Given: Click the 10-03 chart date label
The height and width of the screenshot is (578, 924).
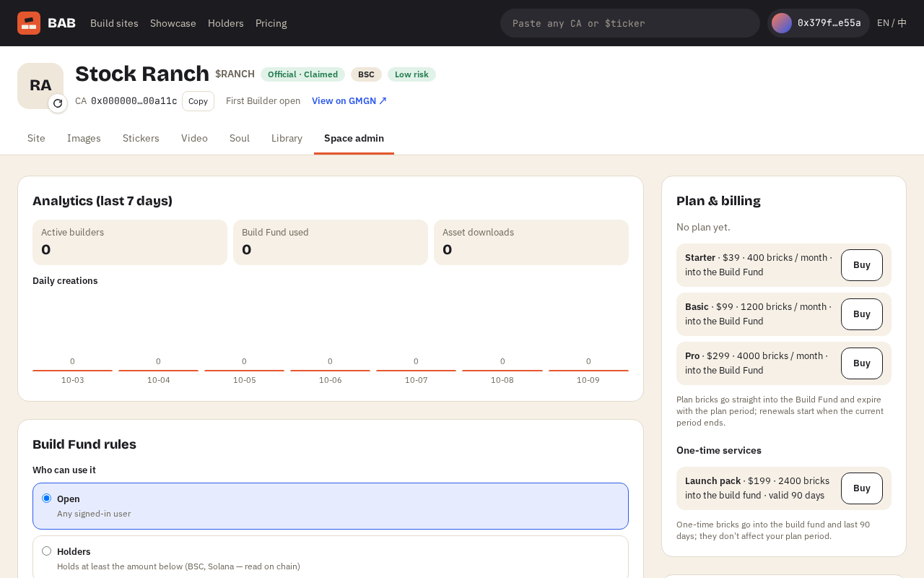Looking at the screenshot, I should point(72,380).
